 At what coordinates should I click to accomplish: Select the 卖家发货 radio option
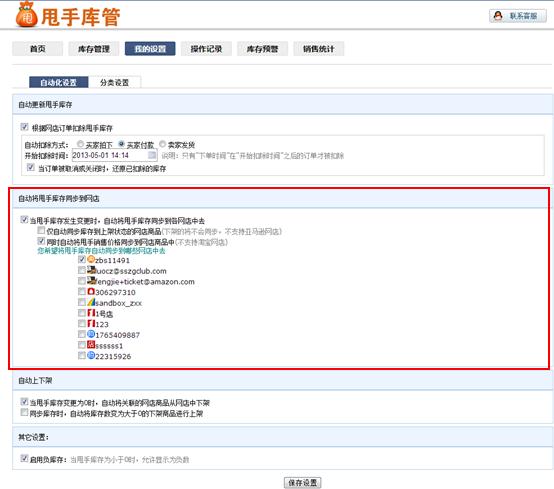[x=163, y=144]
